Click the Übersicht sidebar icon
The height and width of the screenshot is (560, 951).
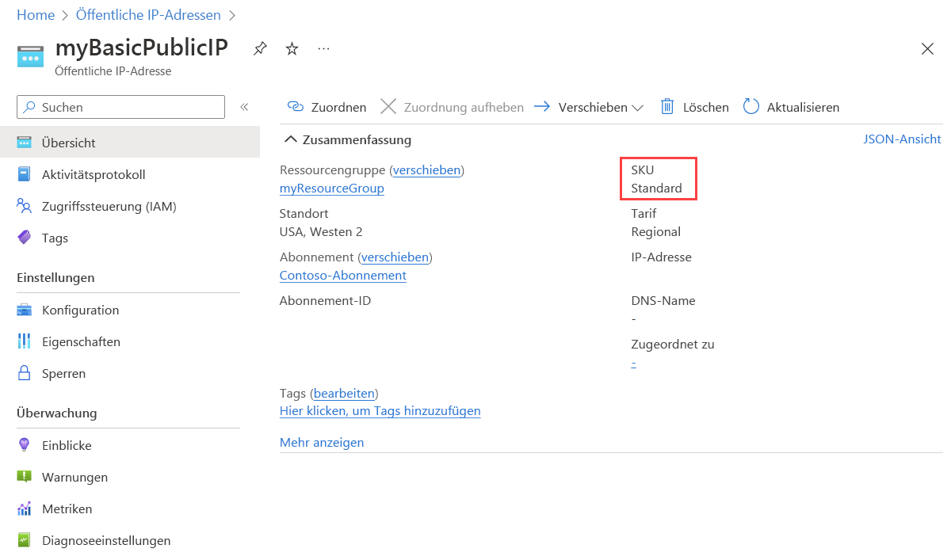pyautogui.click(x=25, y=143)
